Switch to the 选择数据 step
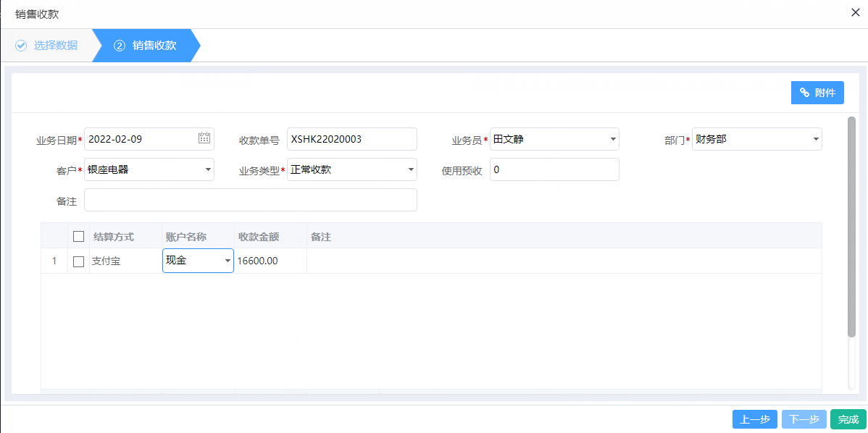868x433 pixels. pyautogui.click(x=54, y=45)
